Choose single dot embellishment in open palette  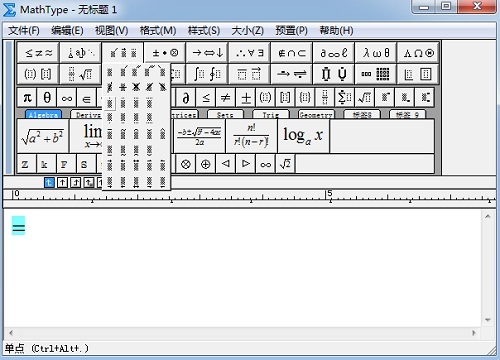(110, 103)
